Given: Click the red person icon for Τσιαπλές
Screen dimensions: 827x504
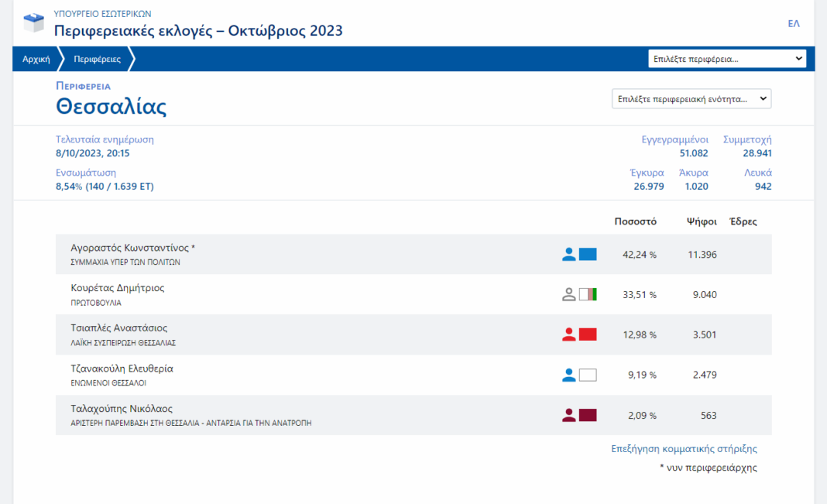Looking at the screenshot, I should [x=569, y=334].
